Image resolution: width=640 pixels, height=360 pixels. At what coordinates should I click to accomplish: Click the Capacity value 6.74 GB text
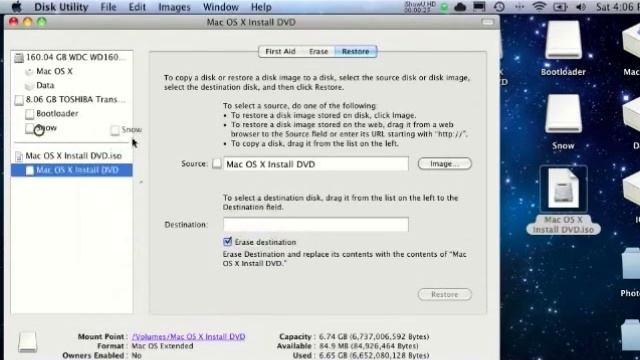374,337
